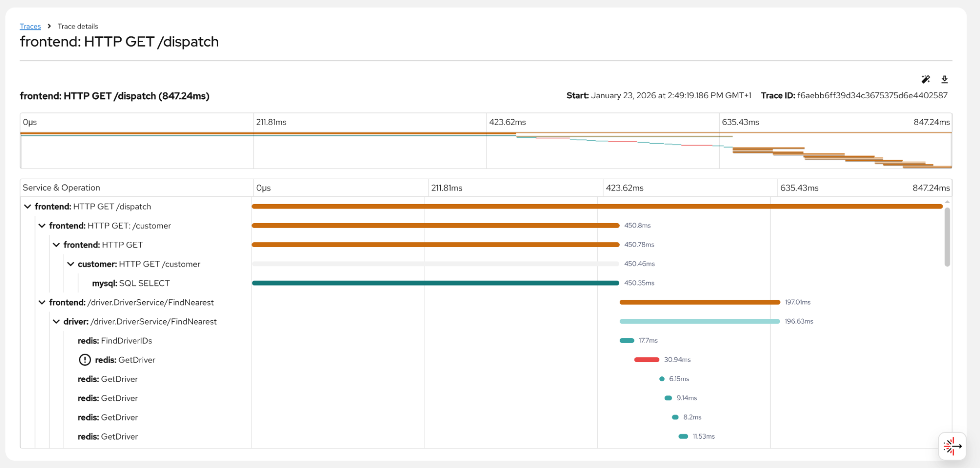Select the mysql: SQL SELECT span row

131,284
